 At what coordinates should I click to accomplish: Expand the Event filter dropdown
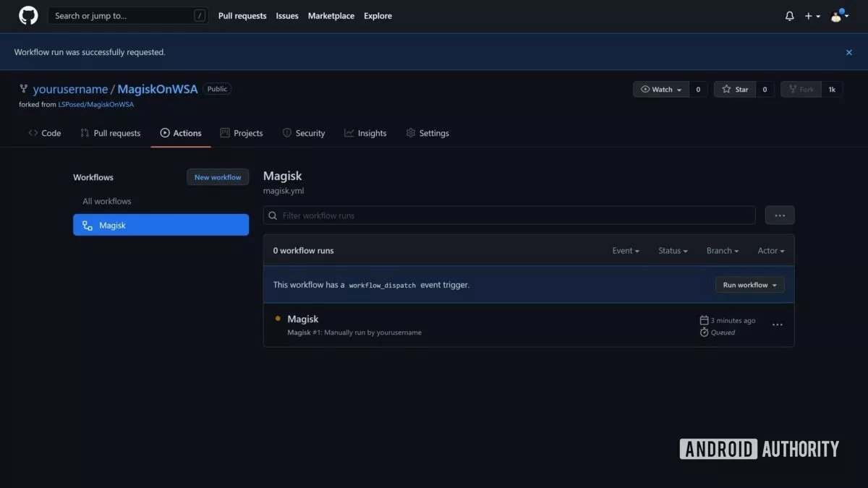(x=626, y=251)
